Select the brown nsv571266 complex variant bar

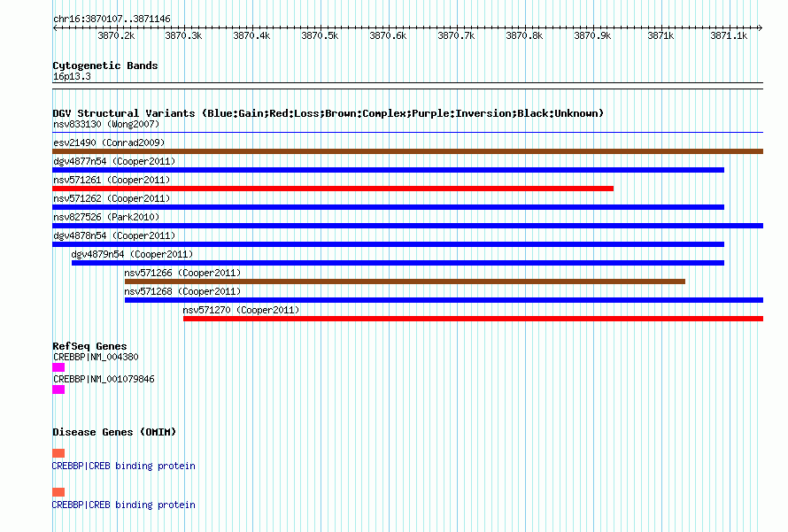click(x=405, y=281)
